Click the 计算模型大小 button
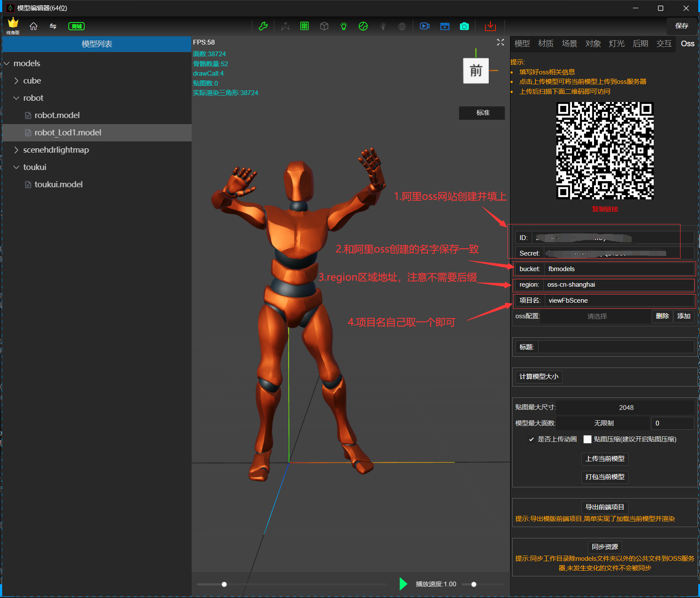The height and width of the screenshot is (598, 700). pos(539,377)
